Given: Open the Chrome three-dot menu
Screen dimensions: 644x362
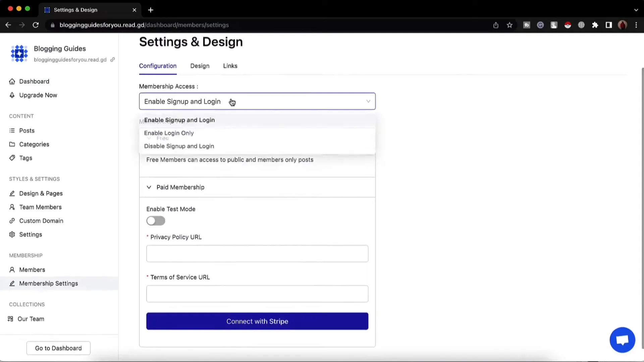Looking at the screenshot, I should (636, 25).
